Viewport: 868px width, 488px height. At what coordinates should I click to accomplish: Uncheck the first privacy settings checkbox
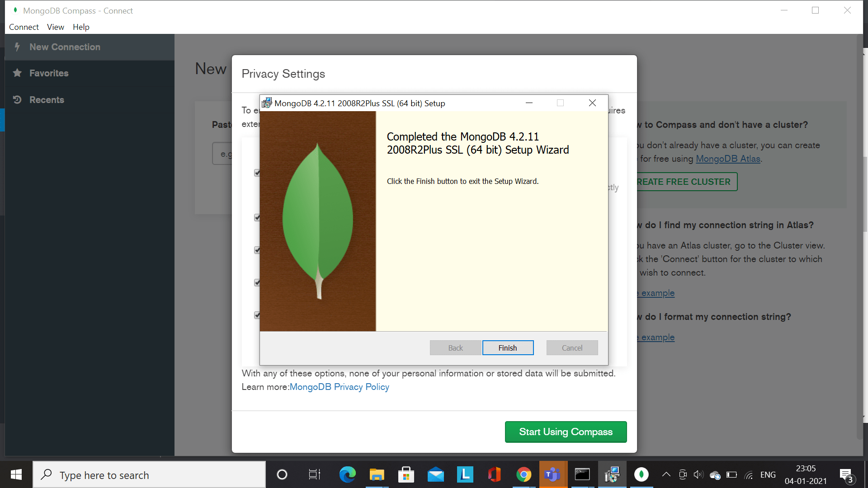click(x=257, y=173)
